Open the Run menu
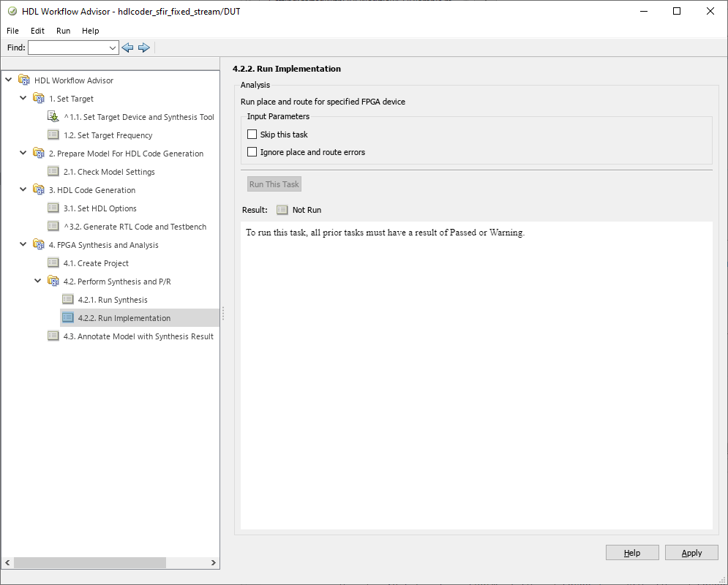Image resolution: width=728 pixels, height=585 pixels. tap(63, 31)
